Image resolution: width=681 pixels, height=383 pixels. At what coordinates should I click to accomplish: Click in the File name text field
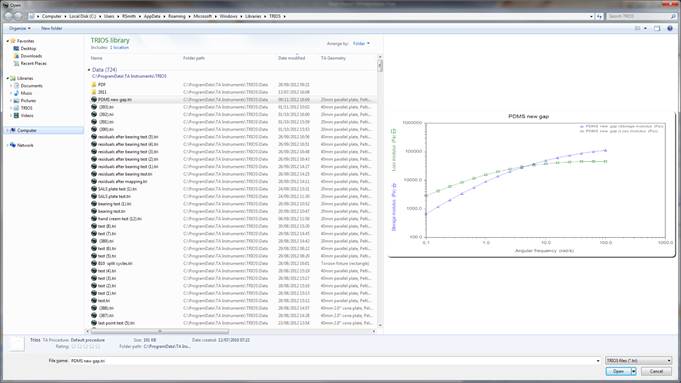coord(333,361)
